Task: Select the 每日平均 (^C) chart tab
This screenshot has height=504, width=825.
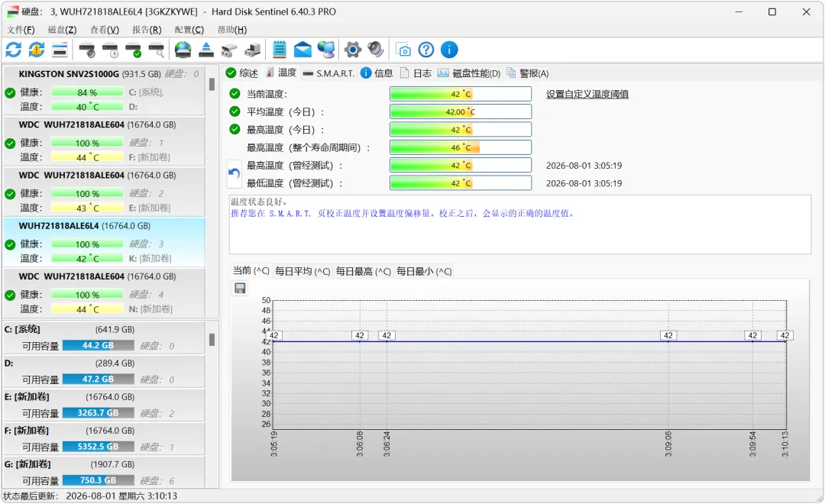Action: coord(302,271)
